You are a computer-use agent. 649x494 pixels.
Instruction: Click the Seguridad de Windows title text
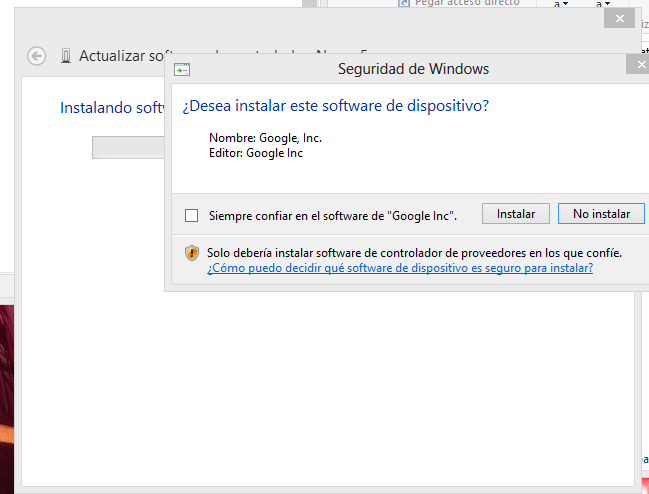coord(413,69)
